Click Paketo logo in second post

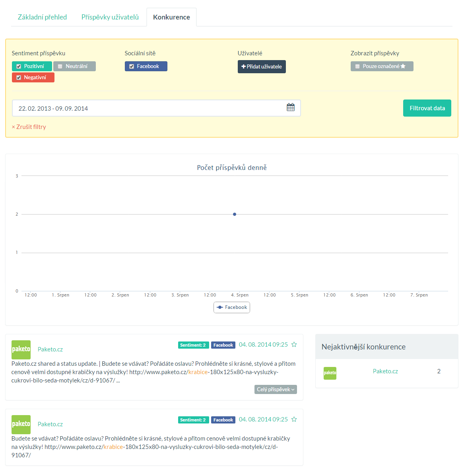[x=21, y=424]
